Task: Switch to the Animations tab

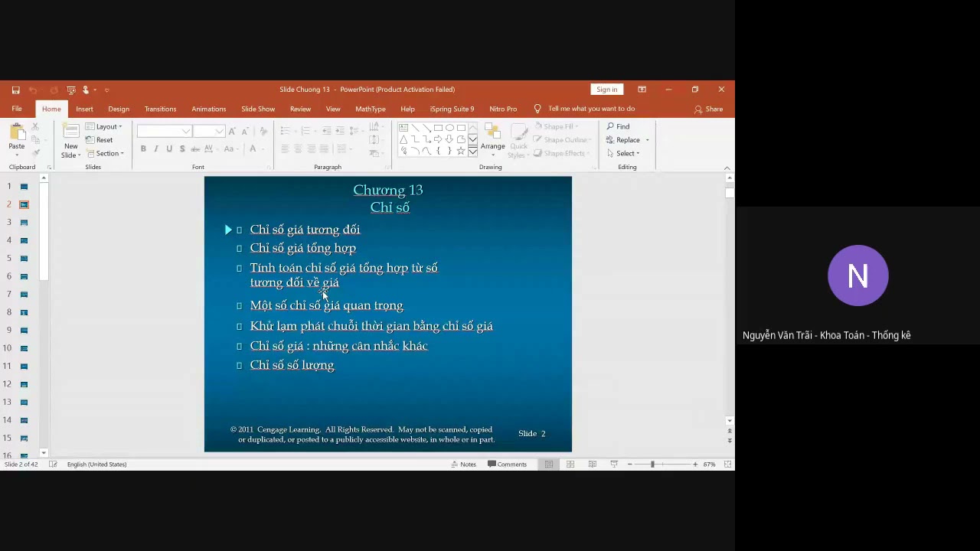Action: pos(208,109)
